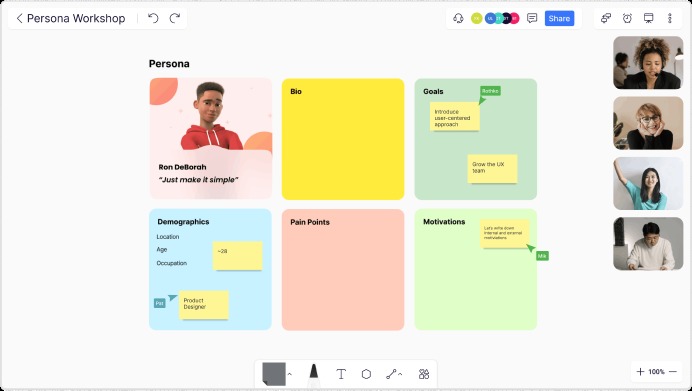This screenshot has width=692, height=391.
Task: Zoom in with the plus button
Action: [640, 372]
